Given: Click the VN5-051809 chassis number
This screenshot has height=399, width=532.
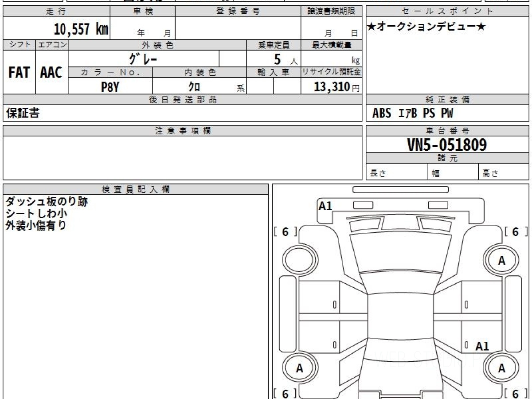Looking at the screenshot, I should point(447,145).
